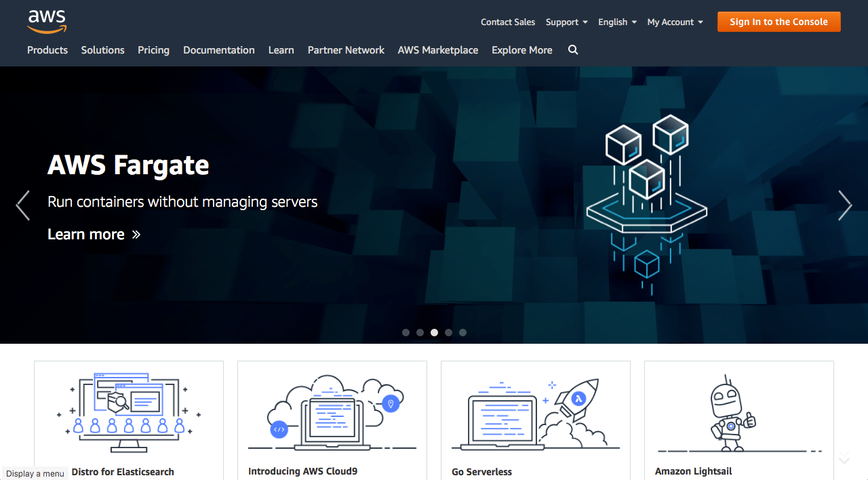
Task: Click the Amazon Lightsail title
Action: (693, 471)
